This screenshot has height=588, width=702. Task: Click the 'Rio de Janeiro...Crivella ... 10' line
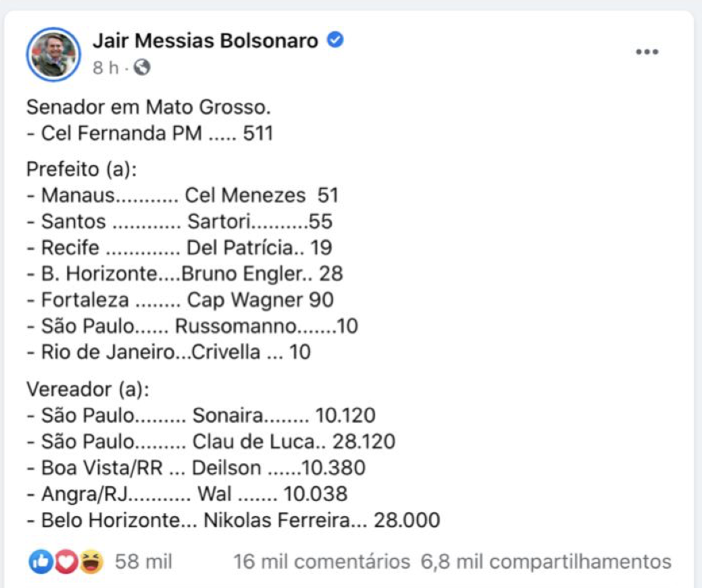(168, 352)
